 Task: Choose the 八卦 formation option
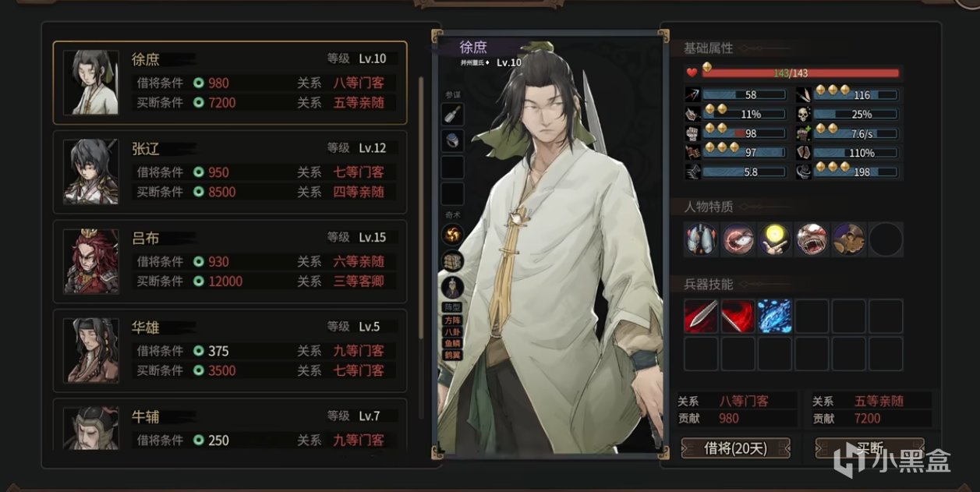[453, 331]
